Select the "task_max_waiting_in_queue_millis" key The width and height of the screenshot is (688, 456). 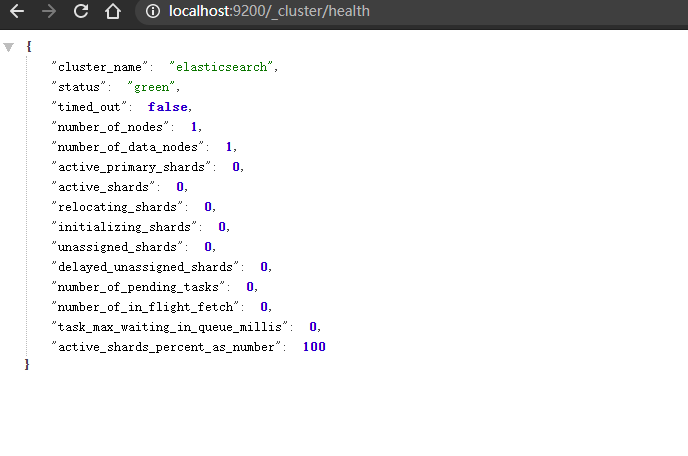[170, 327]
